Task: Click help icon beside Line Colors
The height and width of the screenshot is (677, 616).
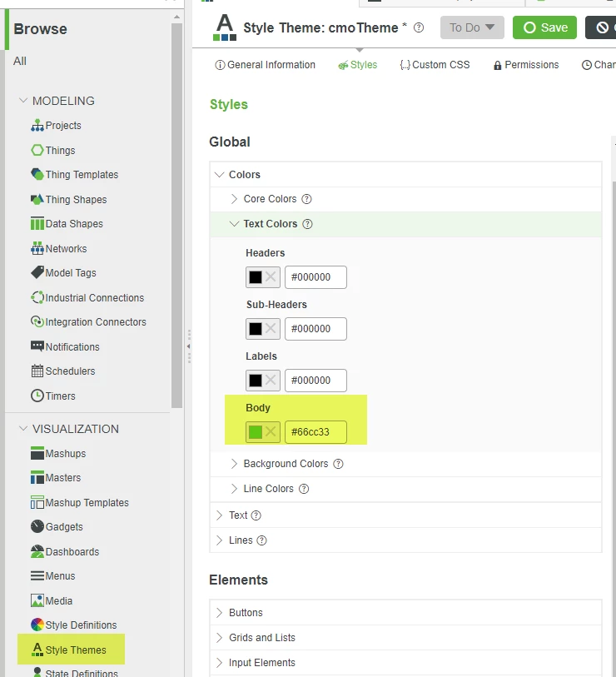Action: click(x=304, y=489)
